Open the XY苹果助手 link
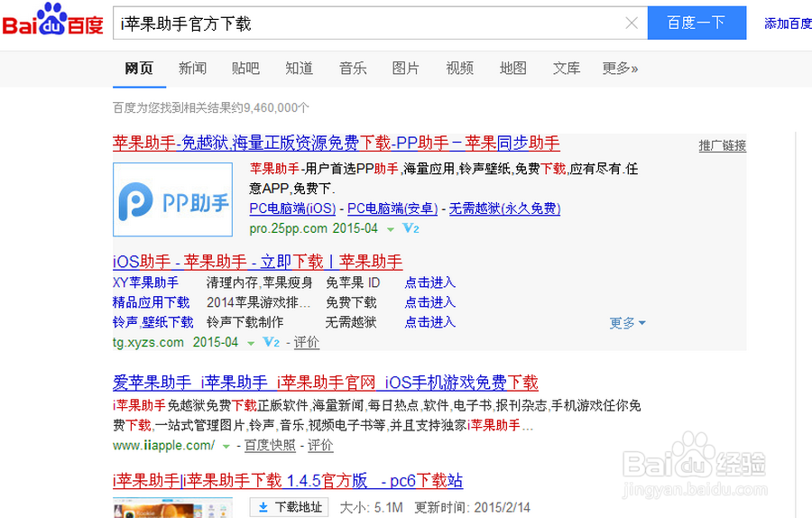 coord(145,282)
